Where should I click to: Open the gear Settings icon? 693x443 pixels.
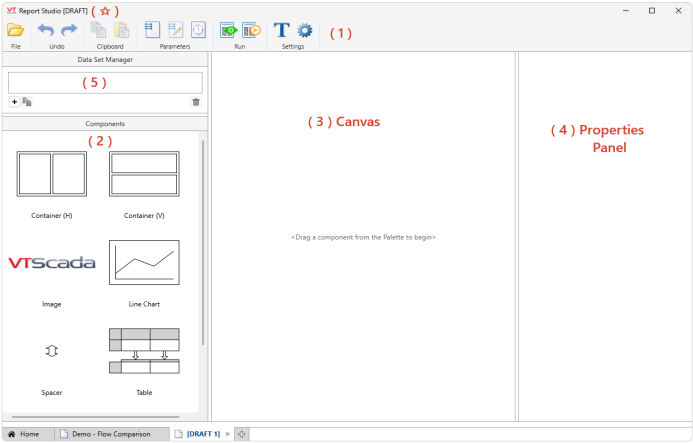coord(305,31)
